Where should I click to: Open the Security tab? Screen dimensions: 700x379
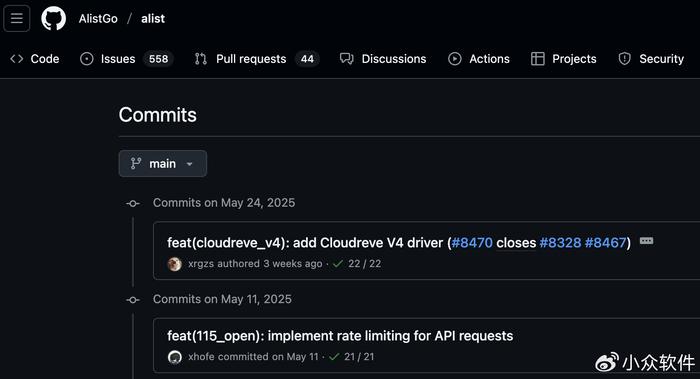point(651,59)
